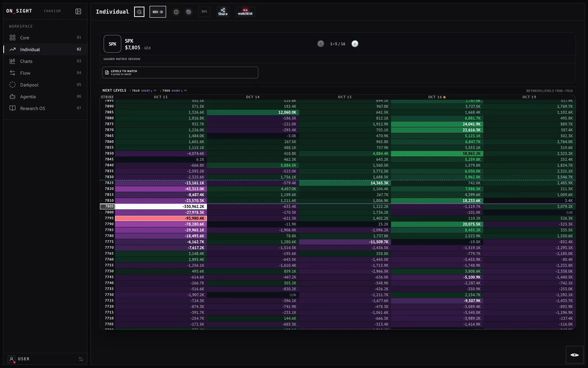Collapse the sidebar panel icon

pos(78,11)
